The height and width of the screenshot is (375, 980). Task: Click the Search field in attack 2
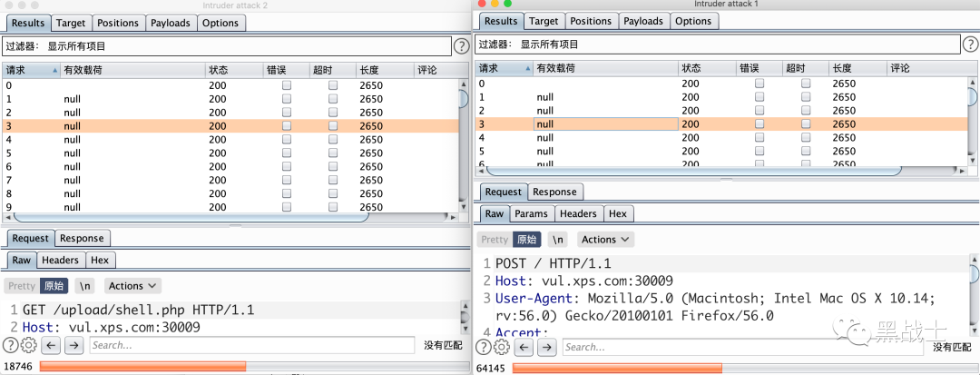pyautogui.click(x=252, y=345)
